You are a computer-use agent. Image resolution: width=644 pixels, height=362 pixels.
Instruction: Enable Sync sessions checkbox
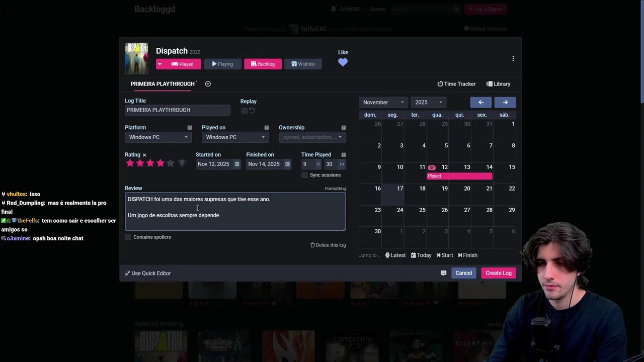pyautogui.click(x=304, y=175)
